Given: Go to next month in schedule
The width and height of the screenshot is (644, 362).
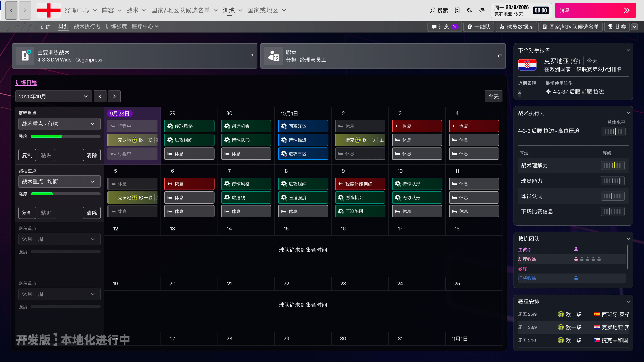Looking at the screenshot, I should coord(114,96).
